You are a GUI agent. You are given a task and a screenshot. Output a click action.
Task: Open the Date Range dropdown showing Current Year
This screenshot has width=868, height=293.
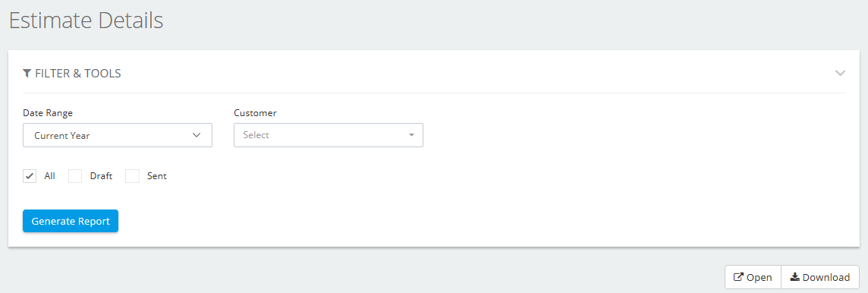[x=118, y=135]
